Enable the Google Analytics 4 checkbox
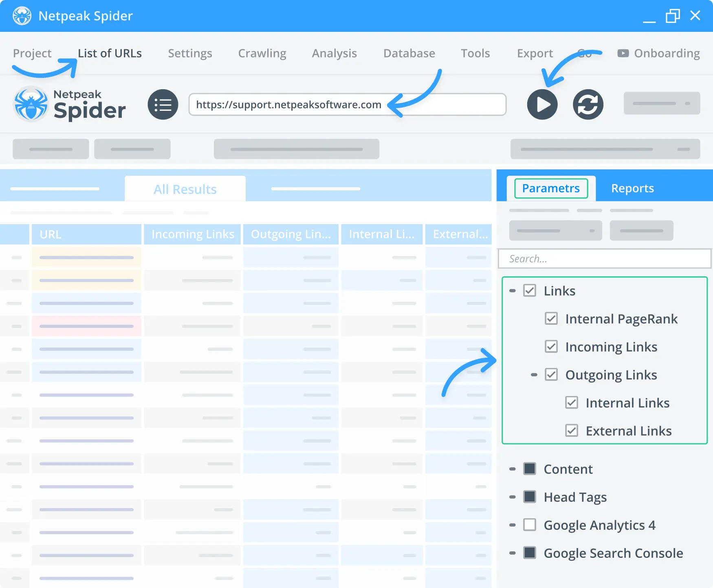This screenshot has height=588, width=713. click(x=530, y=524)
